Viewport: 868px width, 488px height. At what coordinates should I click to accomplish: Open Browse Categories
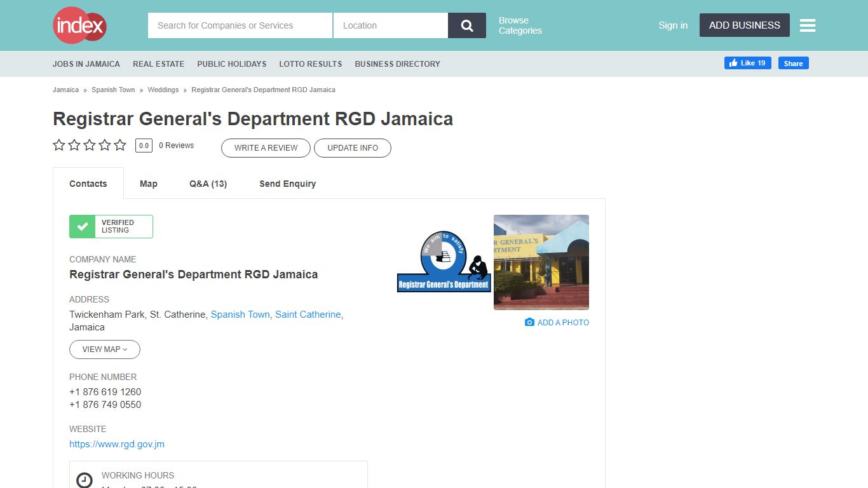tap(520, 25)
